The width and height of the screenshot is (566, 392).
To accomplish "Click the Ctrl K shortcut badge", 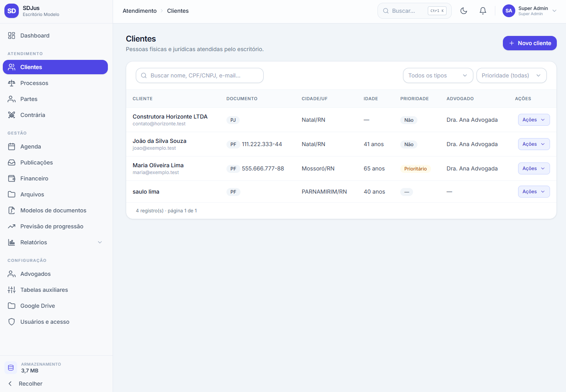I will pyautogui.click(x=437, y=11).
